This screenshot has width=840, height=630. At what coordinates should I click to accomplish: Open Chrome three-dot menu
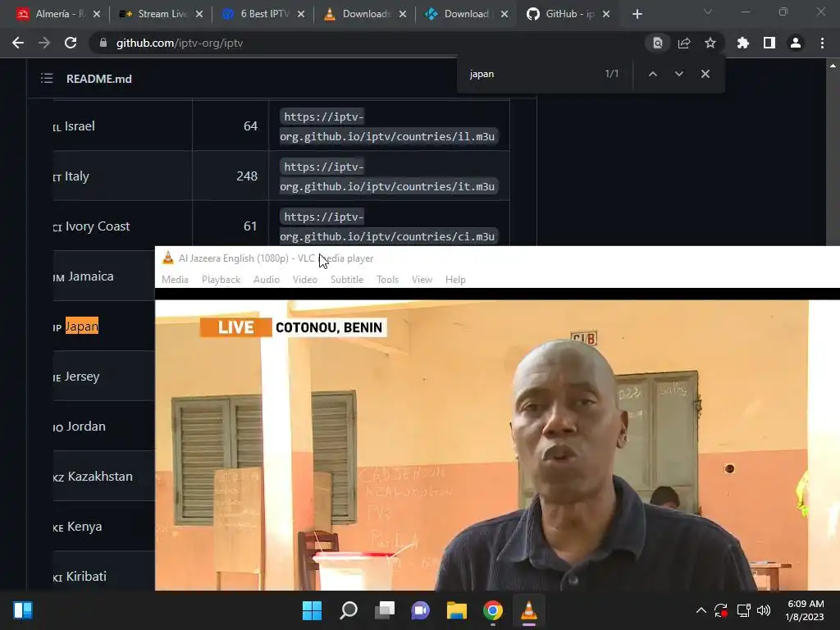click(x=822, y=43)
